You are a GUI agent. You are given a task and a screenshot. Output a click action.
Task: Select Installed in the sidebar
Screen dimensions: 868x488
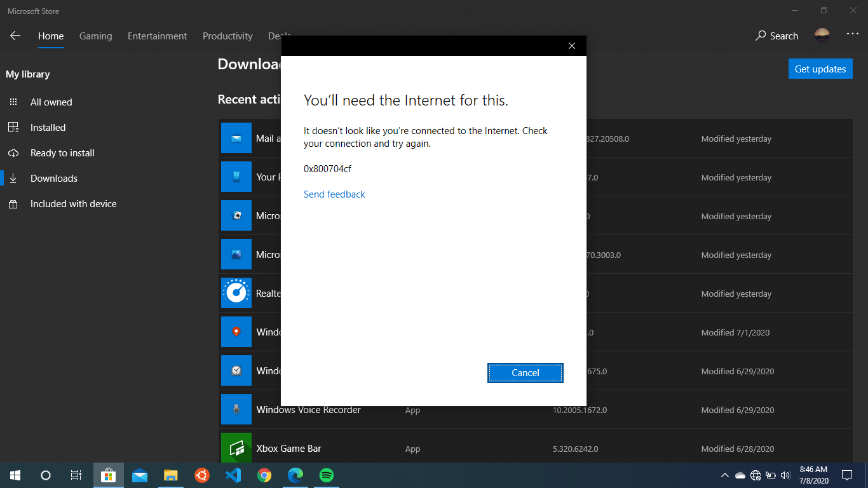48,128
